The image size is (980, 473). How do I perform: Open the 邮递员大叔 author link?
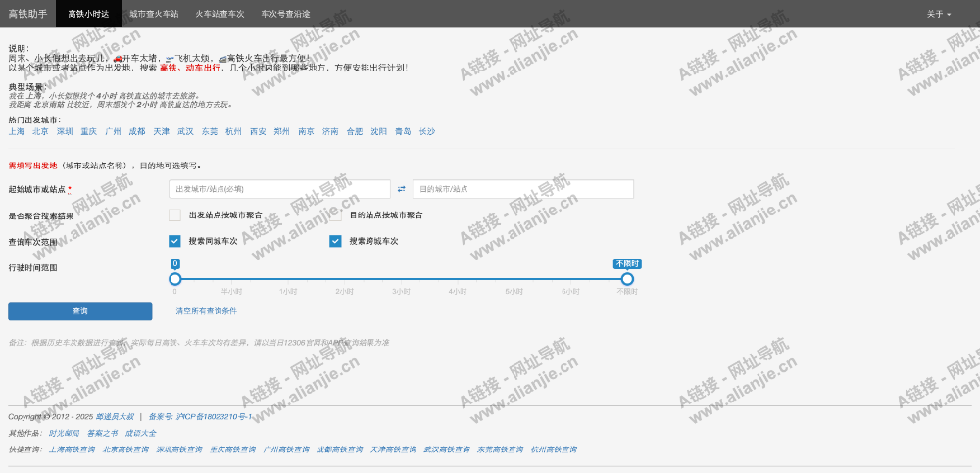pos(115,417)
